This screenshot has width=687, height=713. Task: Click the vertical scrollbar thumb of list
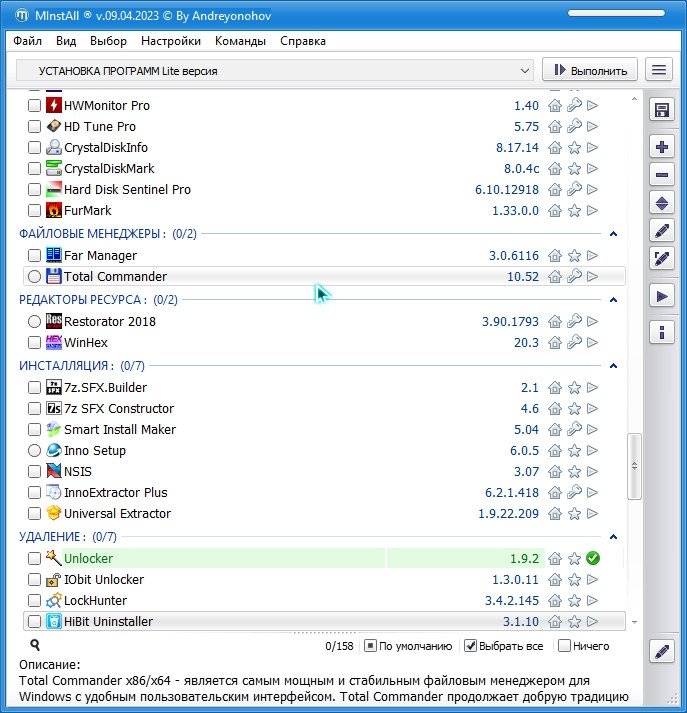point(634,467)
